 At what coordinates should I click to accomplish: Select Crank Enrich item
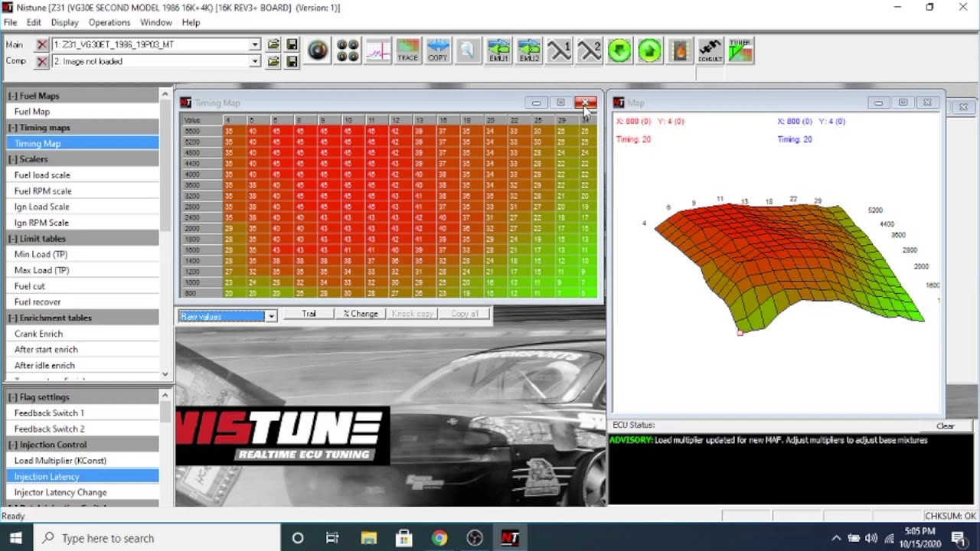pyautogui.click(x=83, y=334)
